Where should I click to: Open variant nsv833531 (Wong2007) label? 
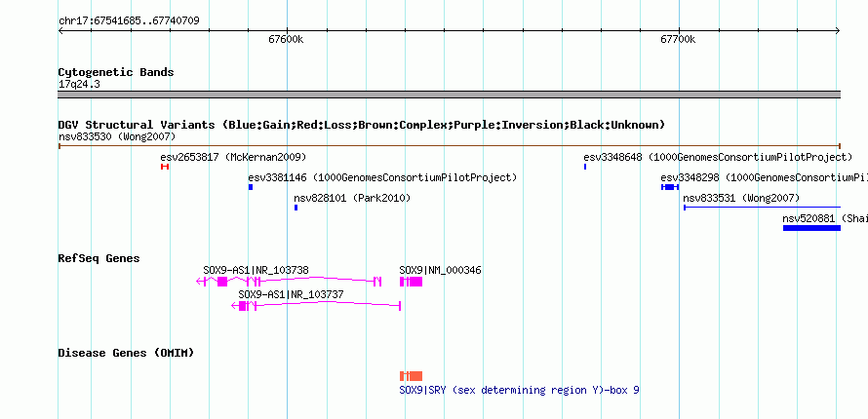[x=741, y=198]
